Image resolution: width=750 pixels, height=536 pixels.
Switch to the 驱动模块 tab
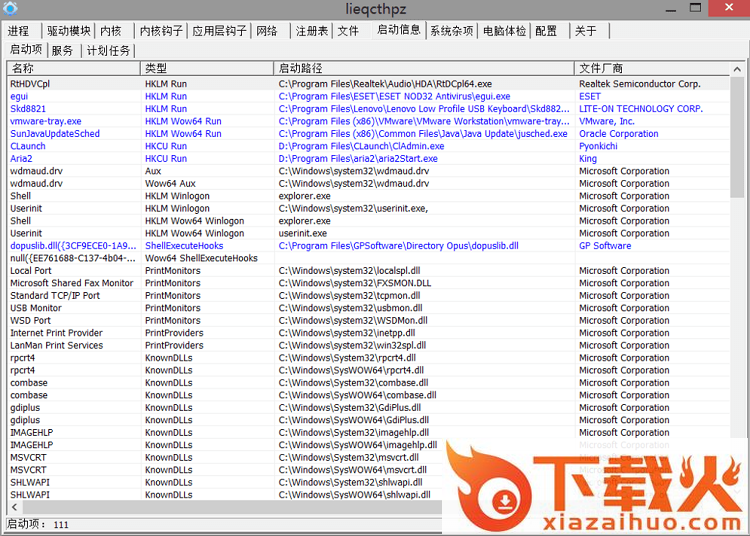(68, 31)
